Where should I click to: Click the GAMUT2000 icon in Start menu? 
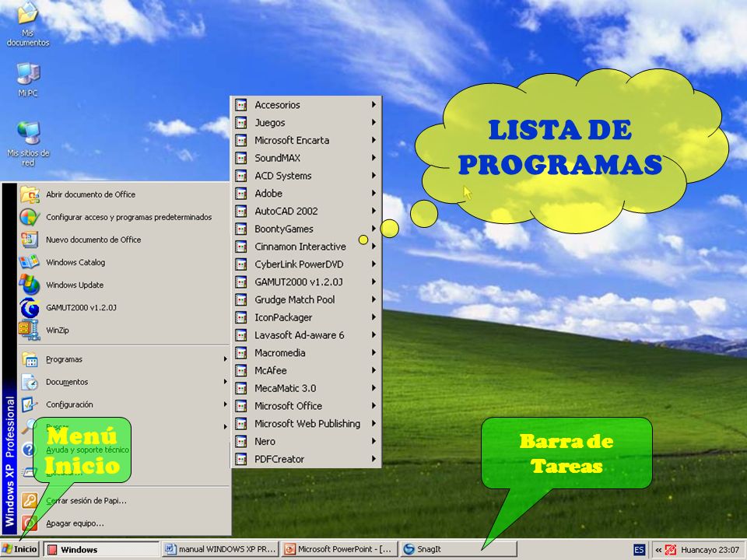[30, 308]
